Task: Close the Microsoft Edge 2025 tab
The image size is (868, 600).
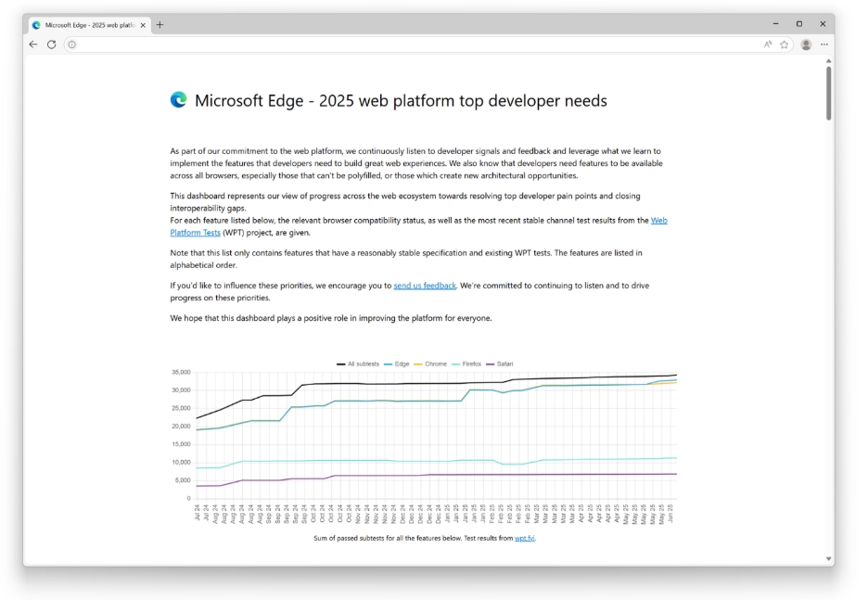Action: [143, 25]
